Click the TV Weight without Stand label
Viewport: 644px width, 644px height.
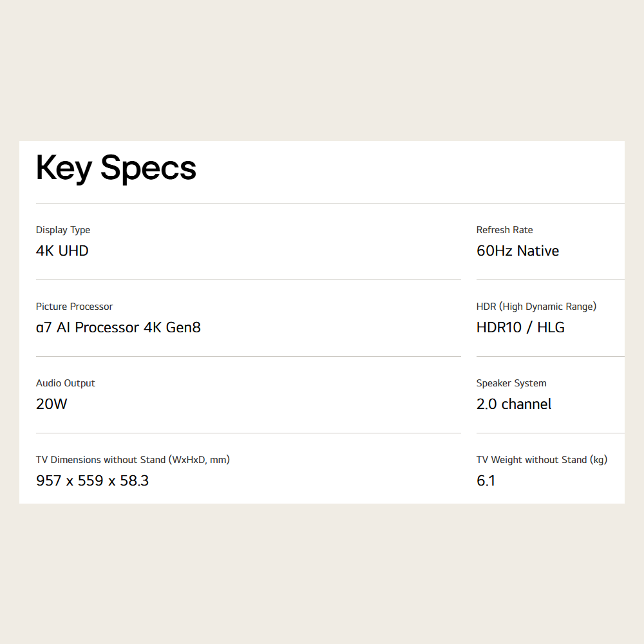pos(542,460)
